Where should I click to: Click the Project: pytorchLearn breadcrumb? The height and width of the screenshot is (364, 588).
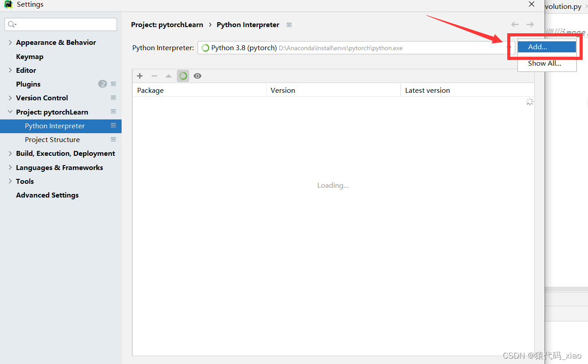(x=167, y=25)
